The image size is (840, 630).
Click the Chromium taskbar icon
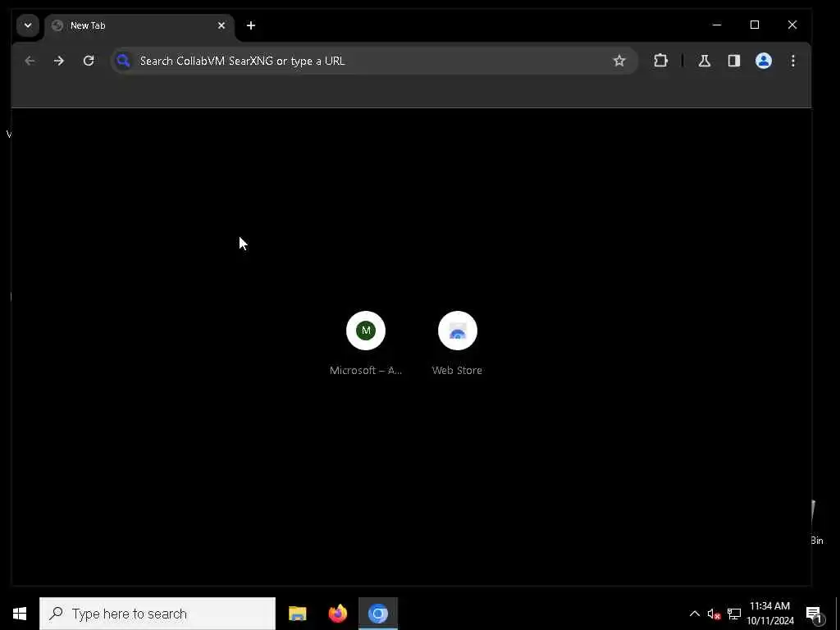click(x=378, y=614)
